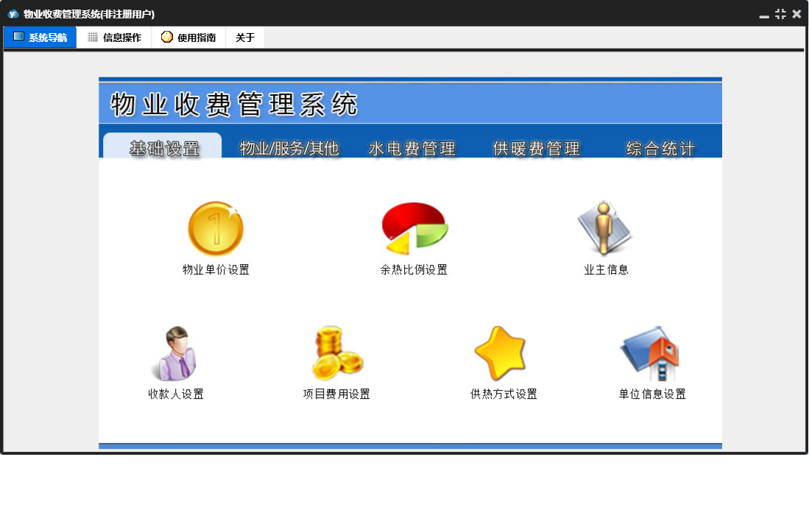This screenshot has height=532, width=809.
Task: Open 供热方式设置 star icon
Action: 501,353
